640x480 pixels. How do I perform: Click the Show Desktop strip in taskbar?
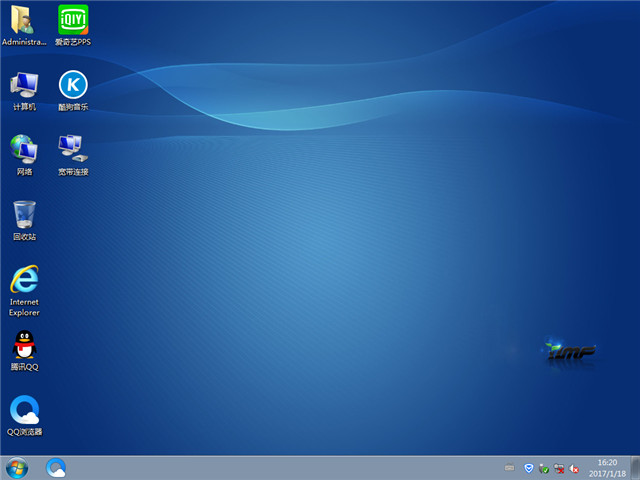pyautogui.click(x=635, y=467)
